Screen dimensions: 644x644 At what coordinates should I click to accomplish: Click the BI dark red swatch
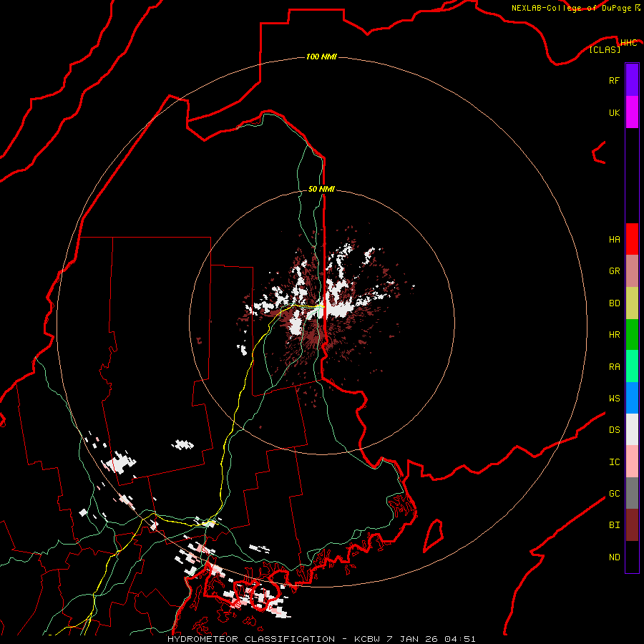(x=632, y=525)
